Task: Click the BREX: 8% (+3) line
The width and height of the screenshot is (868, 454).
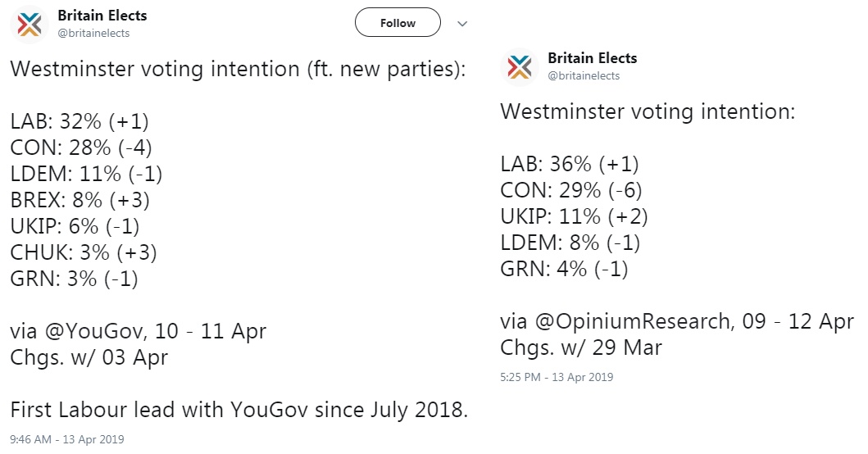Action: pyautogui.click(x=80, y=200)
